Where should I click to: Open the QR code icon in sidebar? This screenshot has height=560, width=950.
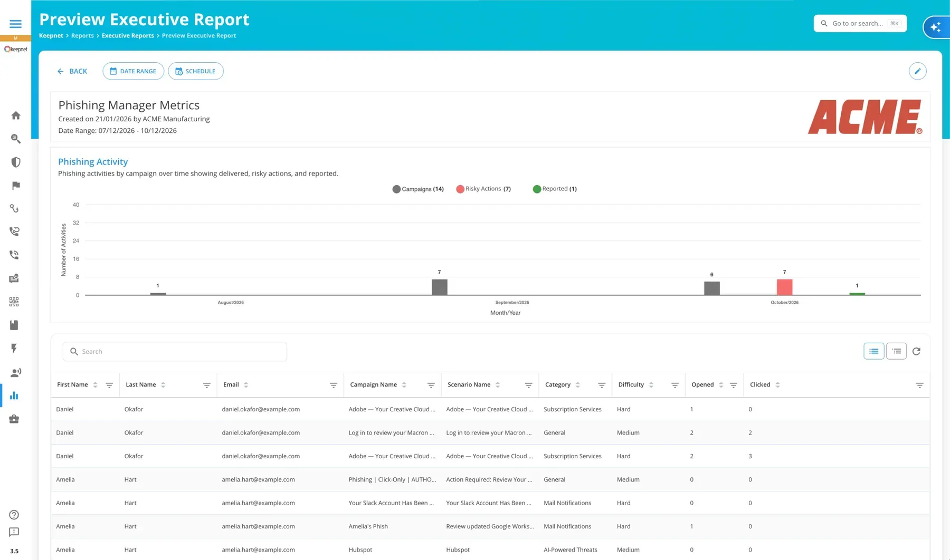coord(14,302)
